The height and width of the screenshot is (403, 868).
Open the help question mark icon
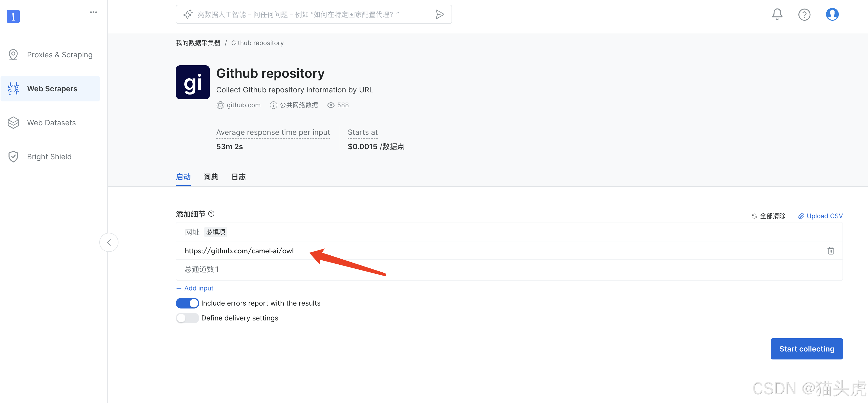point(804,15)
